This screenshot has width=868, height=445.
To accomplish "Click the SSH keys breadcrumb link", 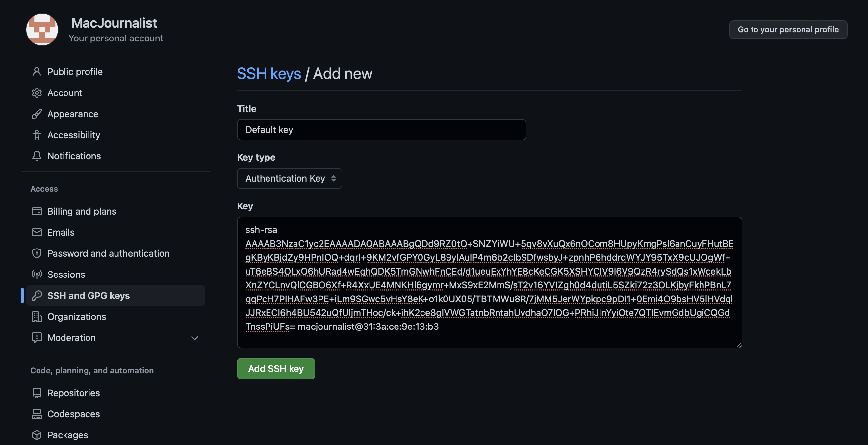I will (269, 73).
